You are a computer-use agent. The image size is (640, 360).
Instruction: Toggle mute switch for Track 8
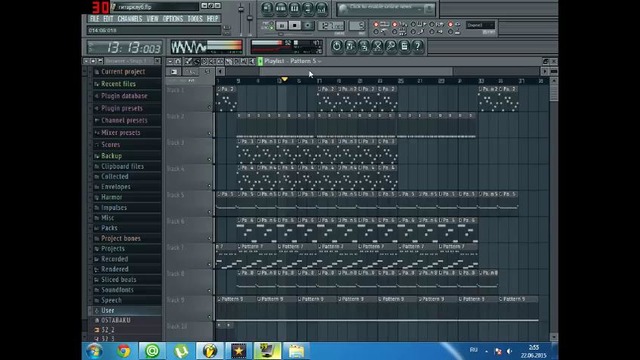pyautogui.click(x=209, y=291)
